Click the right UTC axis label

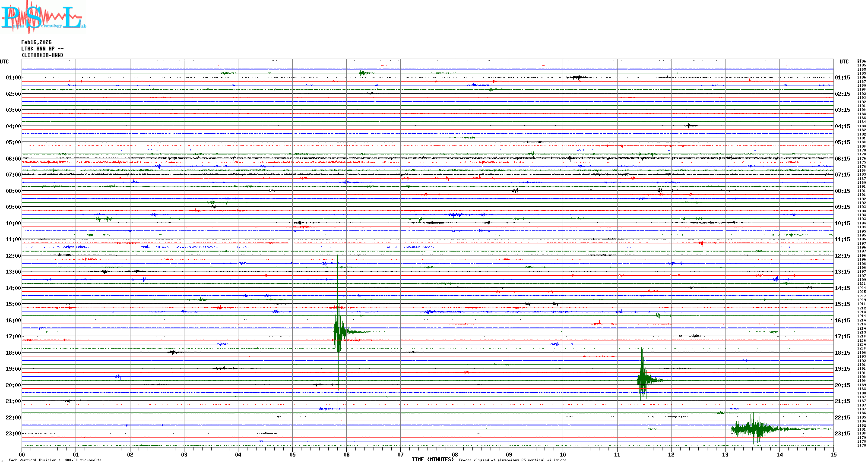point(844,62)
